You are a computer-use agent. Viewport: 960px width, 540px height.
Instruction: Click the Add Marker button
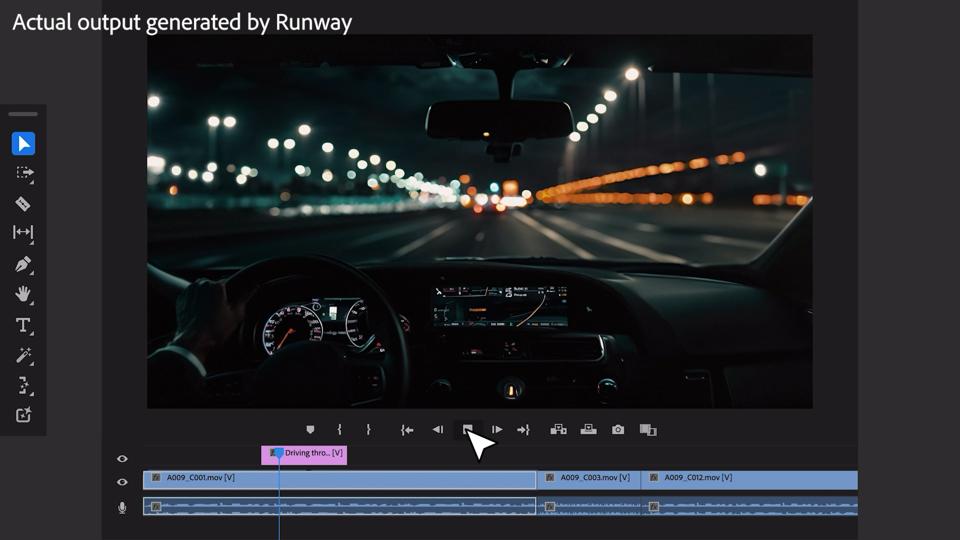tap(310, 430)
